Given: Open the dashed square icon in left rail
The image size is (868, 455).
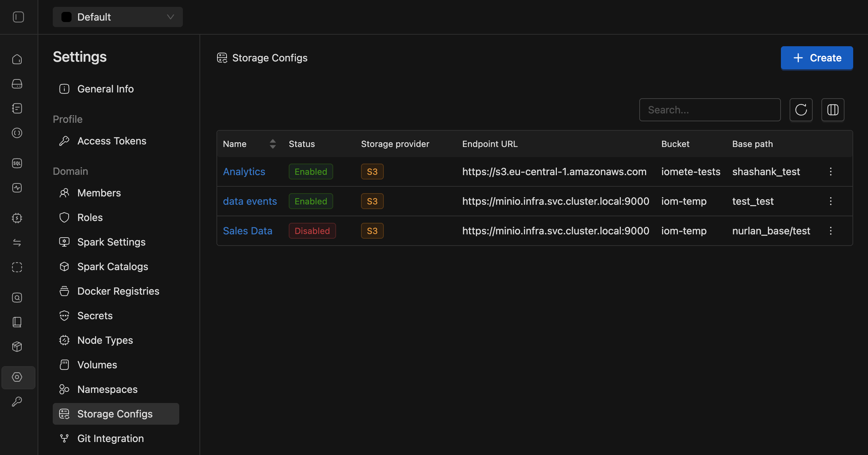Looking at the screenshot, I should (x=17, y=267).
